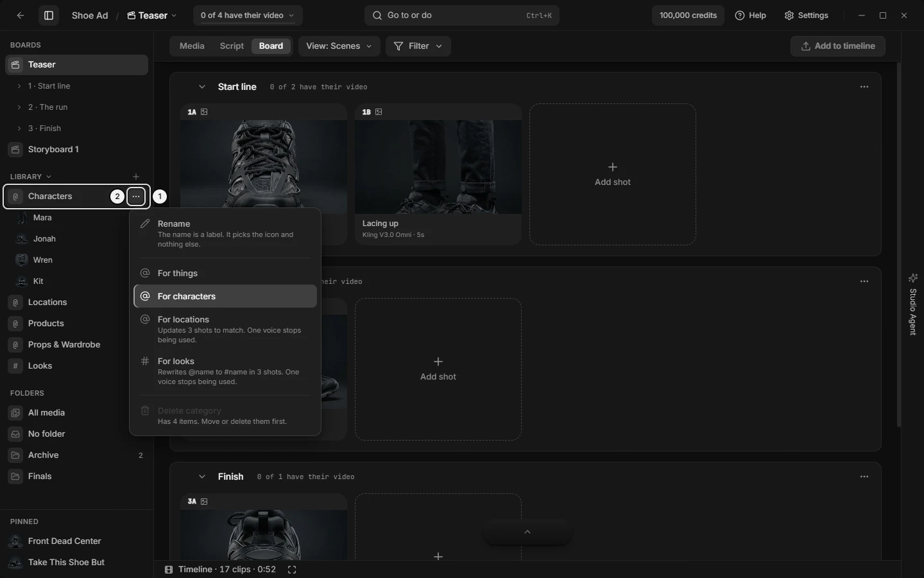Screen dimensions: 924x578
Task: Switch to the Media tab
Action: tap(192, 46)
